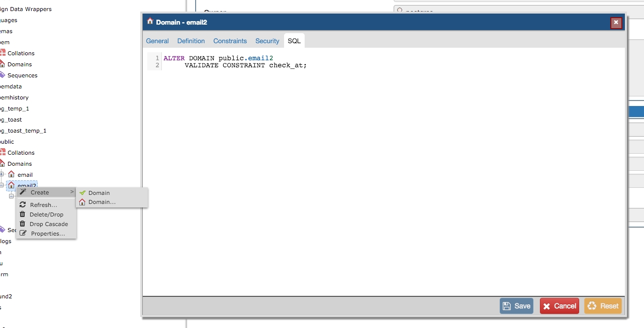
Task: Click the magic wand icon next to Create
Action: pyautogui.click(x=23, y=192)
